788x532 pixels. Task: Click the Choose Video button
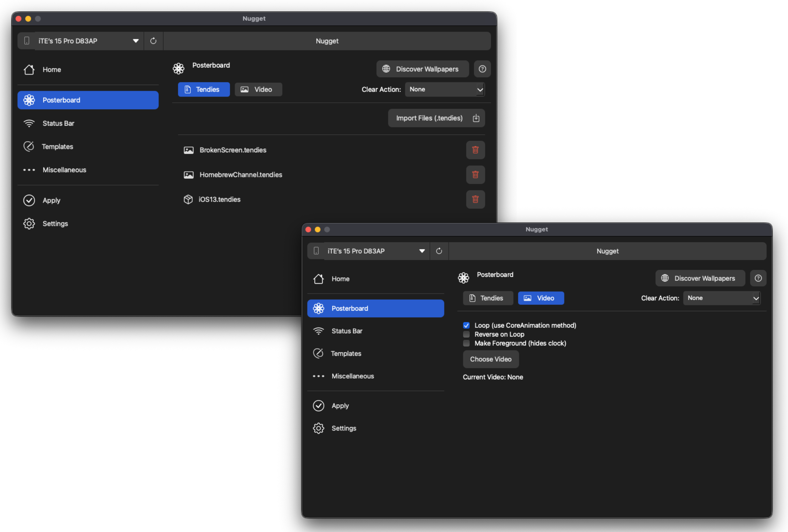(x=491, y=359)
